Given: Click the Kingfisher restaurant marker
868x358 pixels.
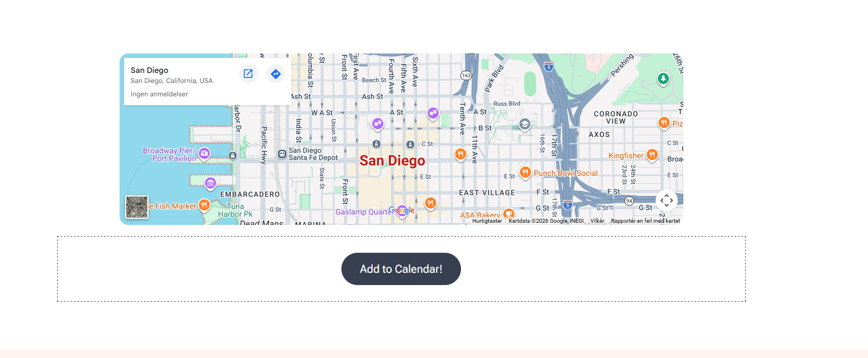Looking at the screenshot, I should 652,155.
